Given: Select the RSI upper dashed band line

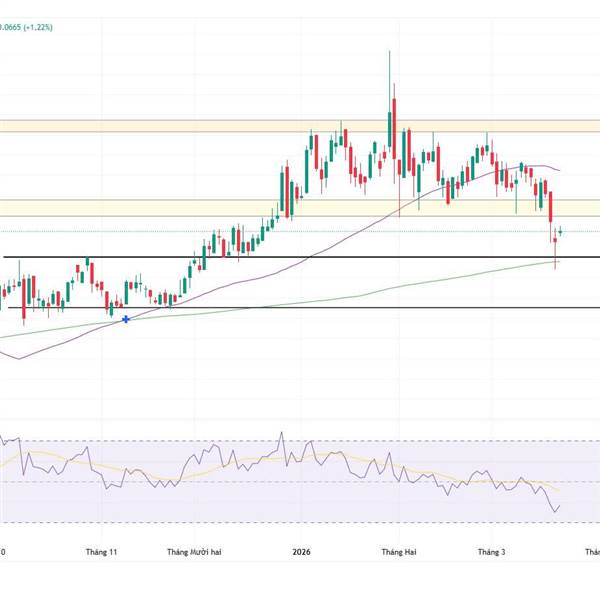Looking at the screenshot, I should pyautogui.click(x=300, y=441).
